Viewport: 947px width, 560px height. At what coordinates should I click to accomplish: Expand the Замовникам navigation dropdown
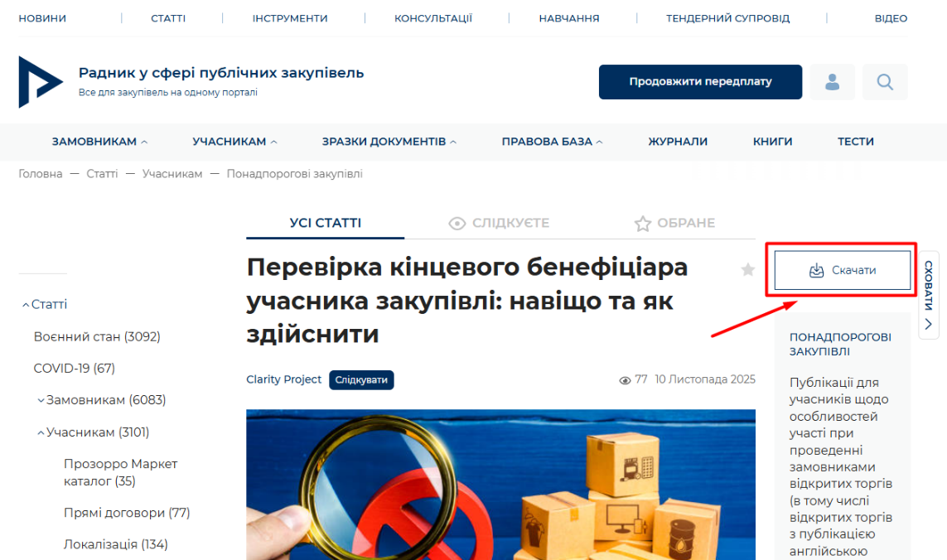(99, 142)
